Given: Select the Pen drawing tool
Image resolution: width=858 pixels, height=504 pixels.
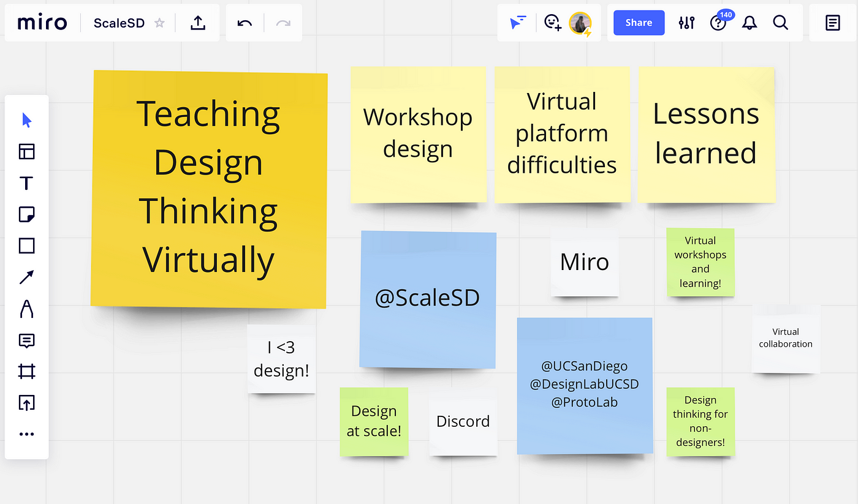Looking at the screenshot, I should 26,309.
